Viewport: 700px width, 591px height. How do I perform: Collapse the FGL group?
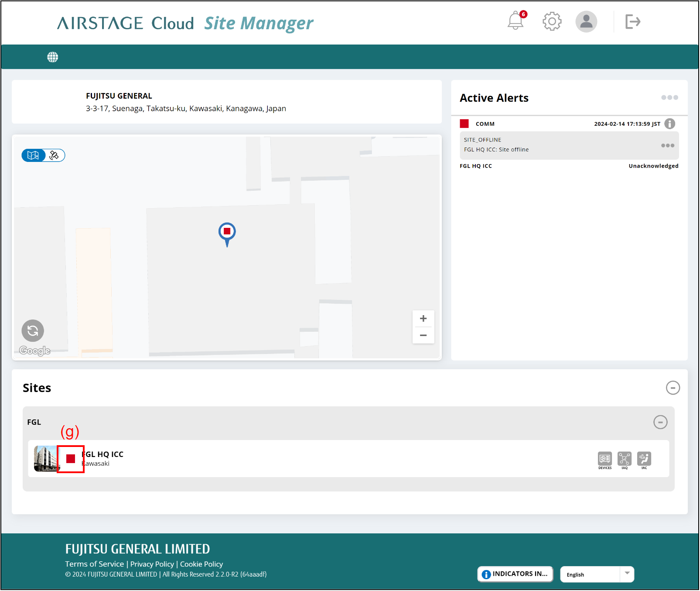pyautogui.click(x=661, y=422)
